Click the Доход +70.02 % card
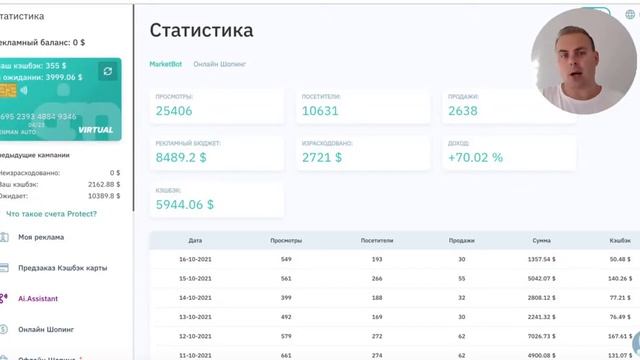Screen dimensions: 640x360 coord(509,153)
